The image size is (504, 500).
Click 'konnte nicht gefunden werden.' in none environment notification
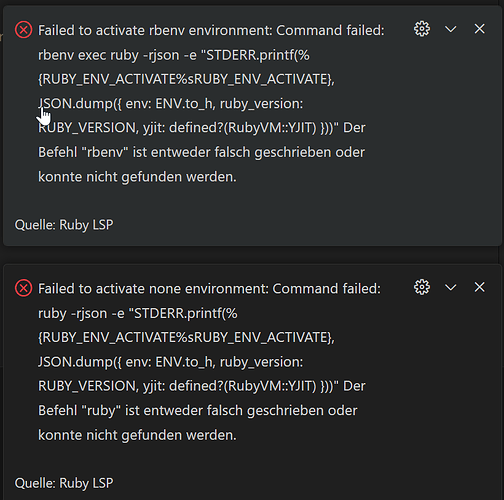pyautogui.click(x=137, y=435)
